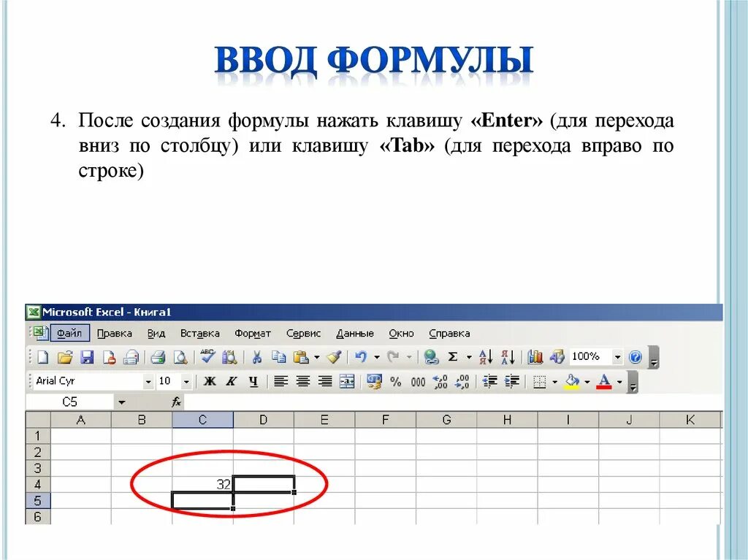Expand the Arial Cyr font dropdown
Image resolution: width=748 pixels, height=560 pixels.
148,382
